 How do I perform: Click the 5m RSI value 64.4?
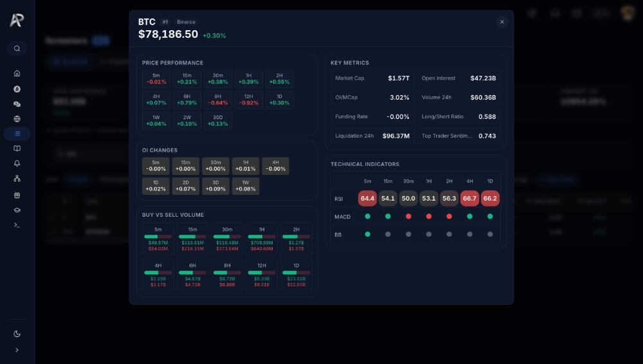point(368,199)
